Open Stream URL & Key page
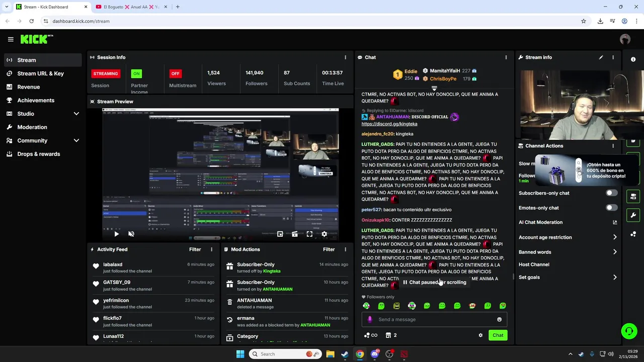The height and width of the screenshot is (362, 644). (x=42, y=73)
